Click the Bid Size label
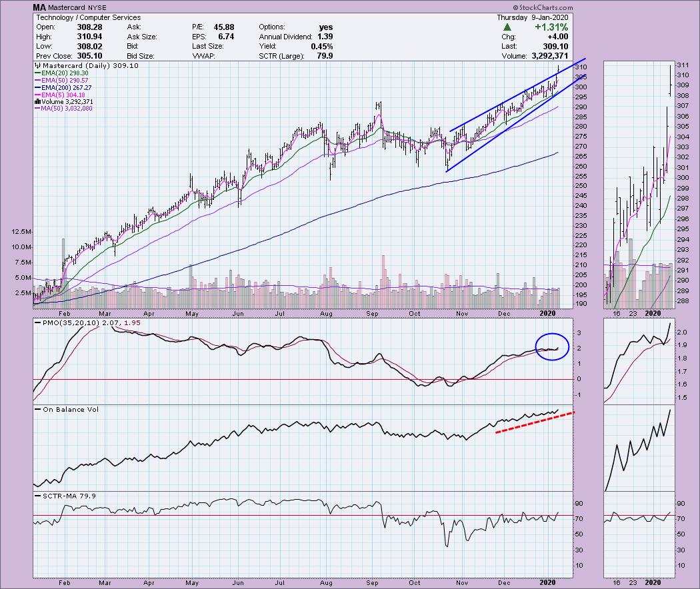This screenshot has width=700, height=589. tap(141, 56)
